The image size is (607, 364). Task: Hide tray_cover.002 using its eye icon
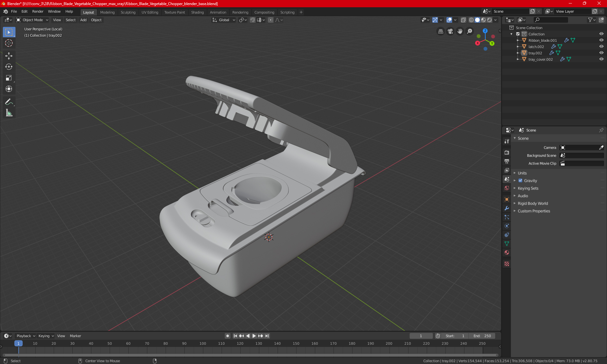tap(601, 59)
